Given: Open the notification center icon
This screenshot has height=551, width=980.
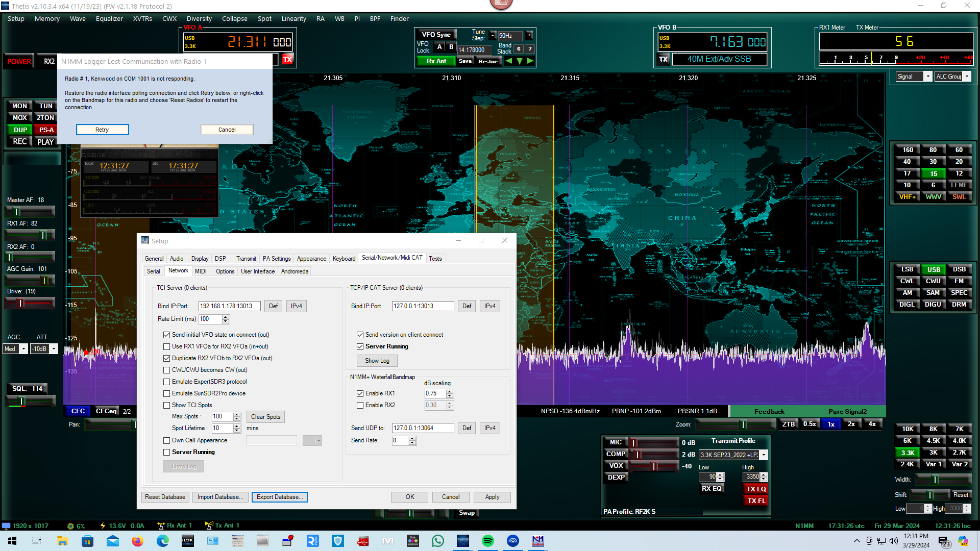Looking at the screenshot, I should coord(943,541).
